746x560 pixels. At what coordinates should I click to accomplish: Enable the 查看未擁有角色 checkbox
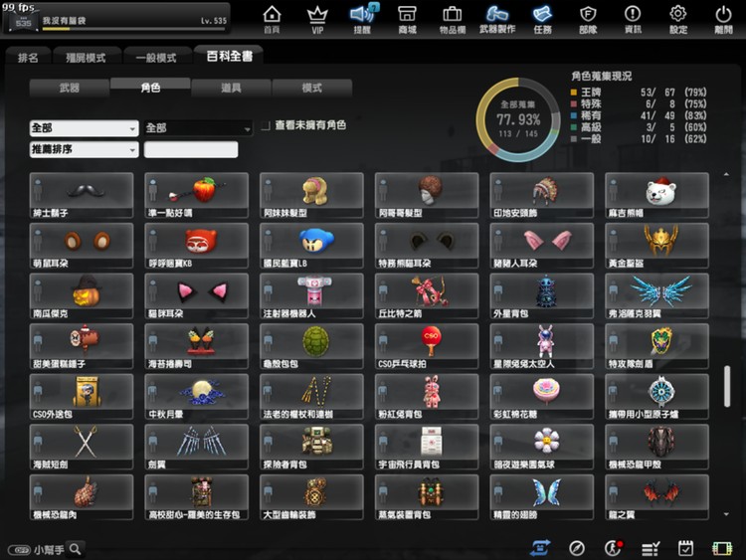coord(266,126)
